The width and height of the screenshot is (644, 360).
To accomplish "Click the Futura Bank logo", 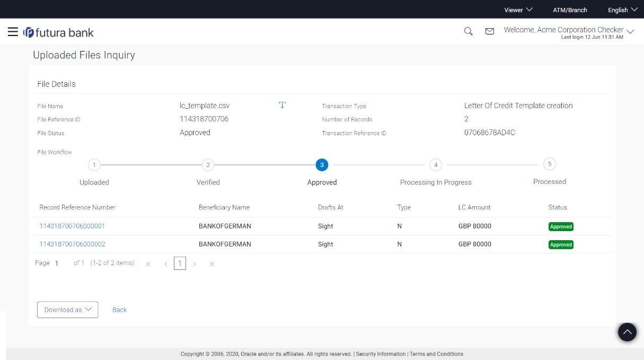I will pos(58,32).
